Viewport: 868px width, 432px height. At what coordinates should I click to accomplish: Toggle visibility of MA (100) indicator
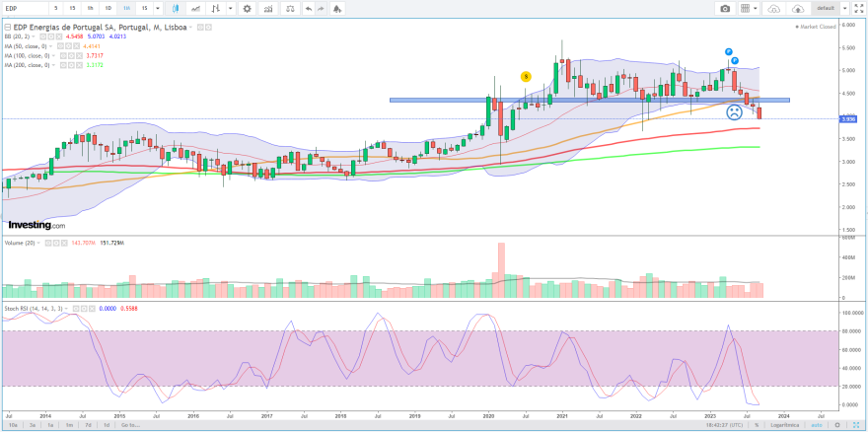pos(63,56)
